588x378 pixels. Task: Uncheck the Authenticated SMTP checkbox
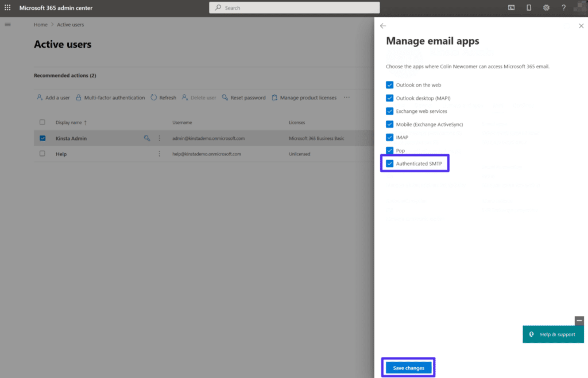point(390,163)
